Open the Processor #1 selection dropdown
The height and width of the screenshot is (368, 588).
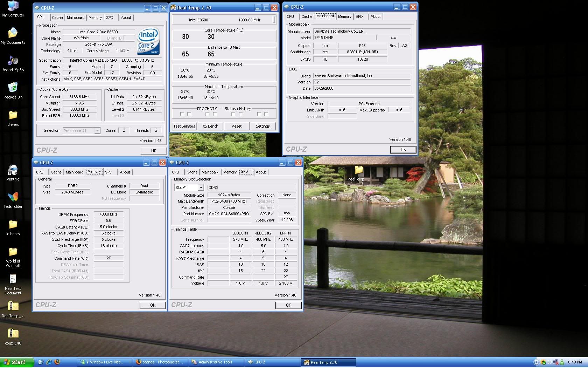click(x=97, y=131)
